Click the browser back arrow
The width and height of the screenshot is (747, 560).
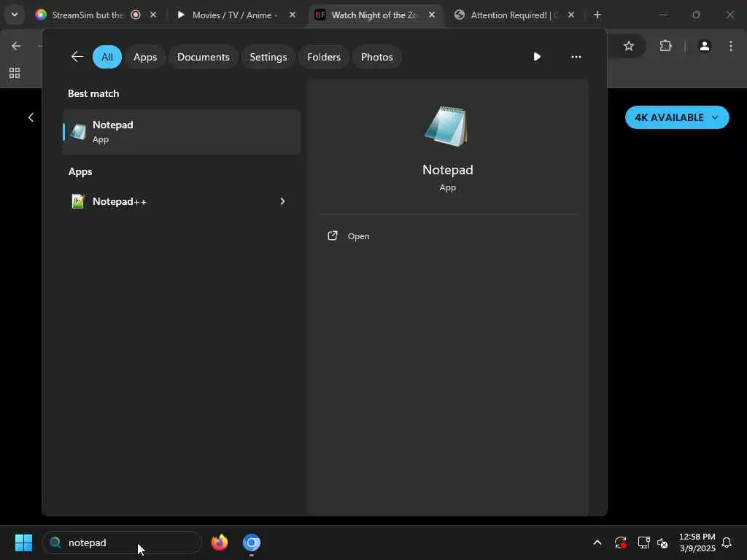[16, 46]
